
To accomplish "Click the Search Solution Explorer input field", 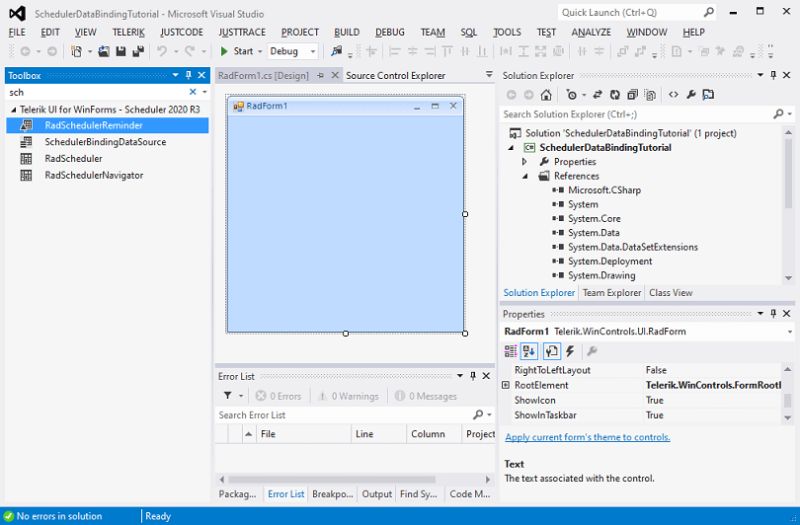I will tap(636, 114).
